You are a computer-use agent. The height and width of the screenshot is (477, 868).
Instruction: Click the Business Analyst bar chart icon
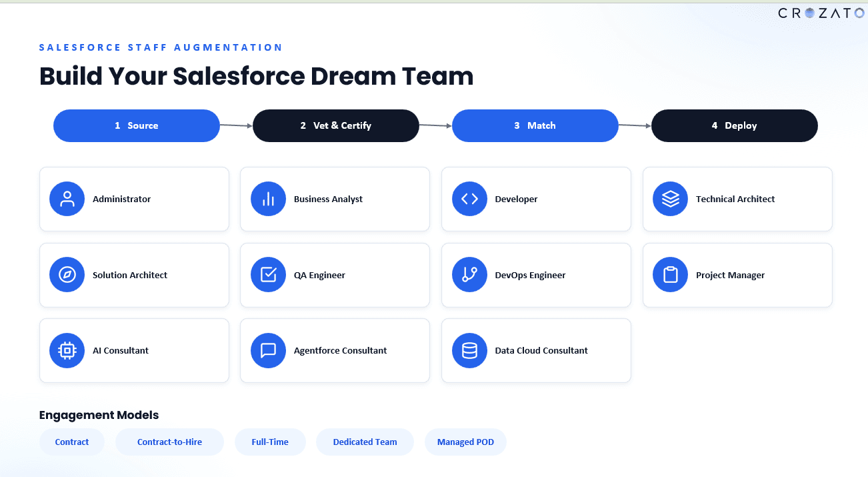[268, 199]
